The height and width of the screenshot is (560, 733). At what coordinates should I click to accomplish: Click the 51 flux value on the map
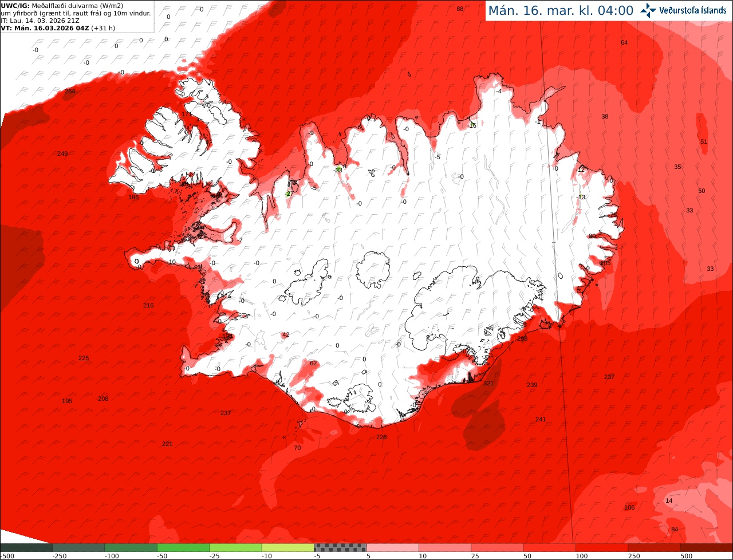[x=704, y=142]
